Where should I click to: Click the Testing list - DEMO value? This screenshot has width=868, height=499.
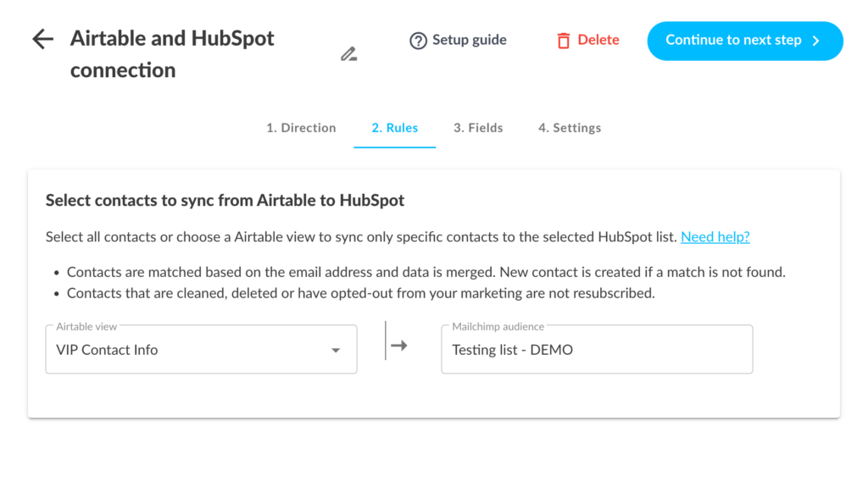coord(512,350)
